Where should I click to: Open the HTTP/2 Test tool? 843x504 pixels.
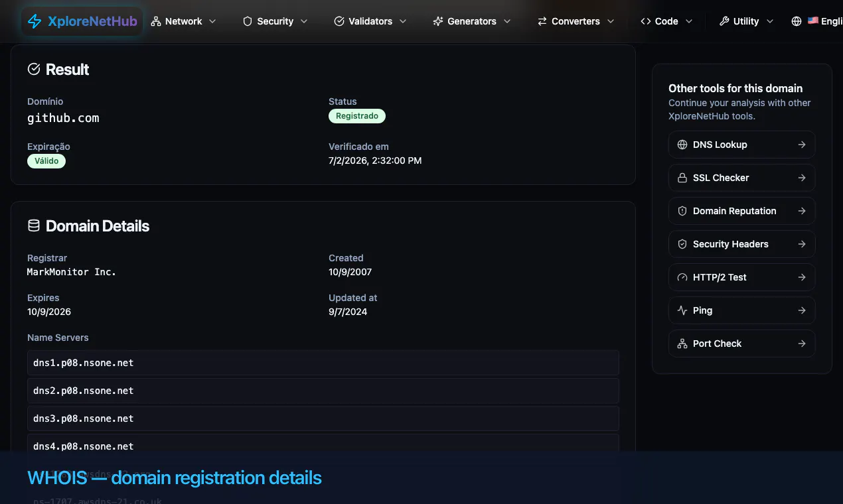point(742,277)
